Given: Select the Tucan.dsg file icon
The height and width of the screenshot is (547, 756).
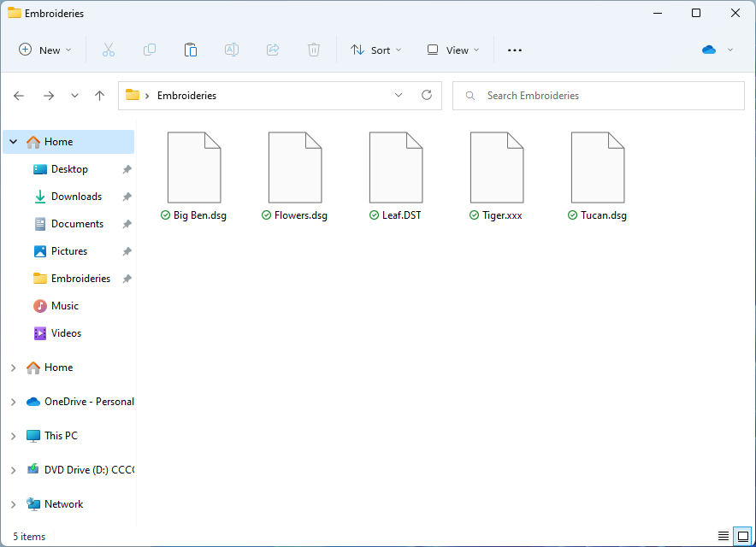Looking at the screenshot, I should pos(598,168).
